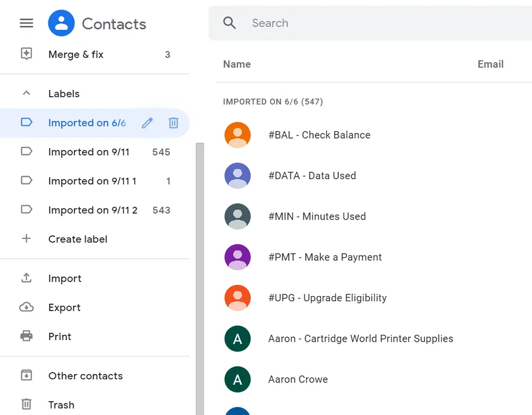Click Create label

[x=78, y=239]
